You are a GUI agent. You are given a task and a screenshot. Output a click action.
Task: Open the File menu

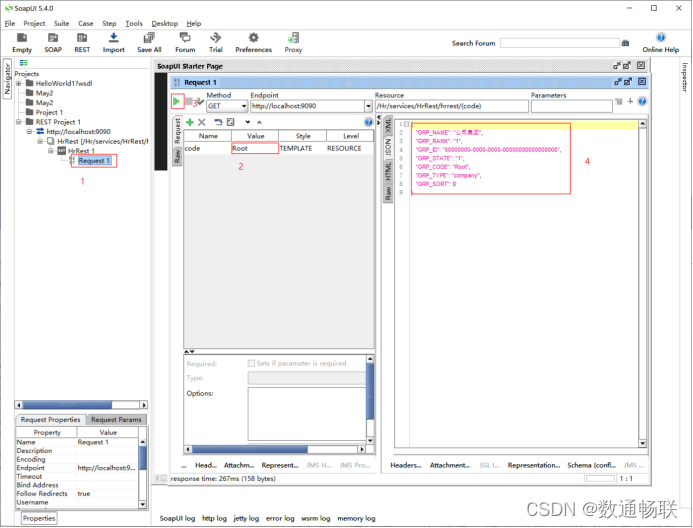pyautogui.click(x=10, y=23)
